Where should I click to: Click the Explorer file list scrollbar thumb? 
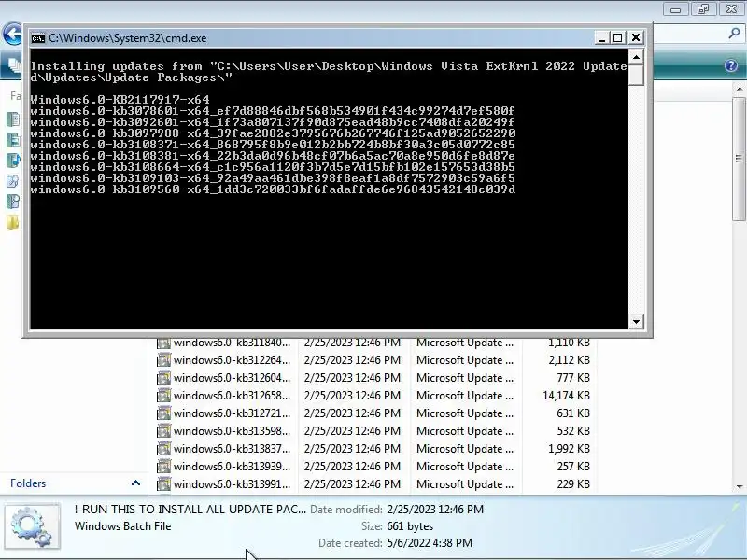[740, 159]
